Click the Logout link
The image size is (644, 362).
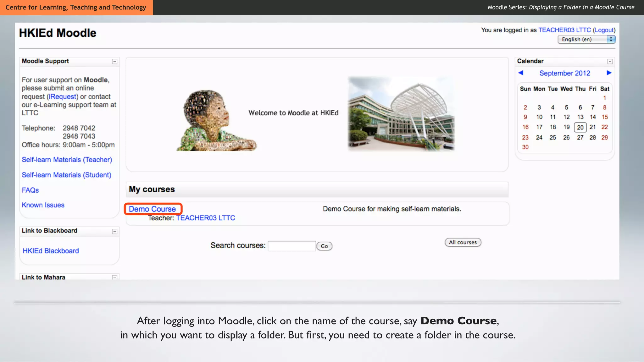604,30
